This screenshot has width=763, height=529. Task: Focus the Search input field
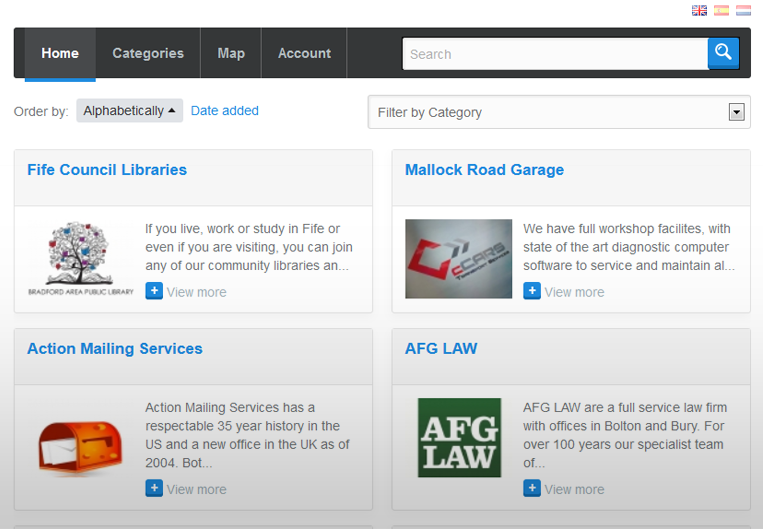(555, 54)
